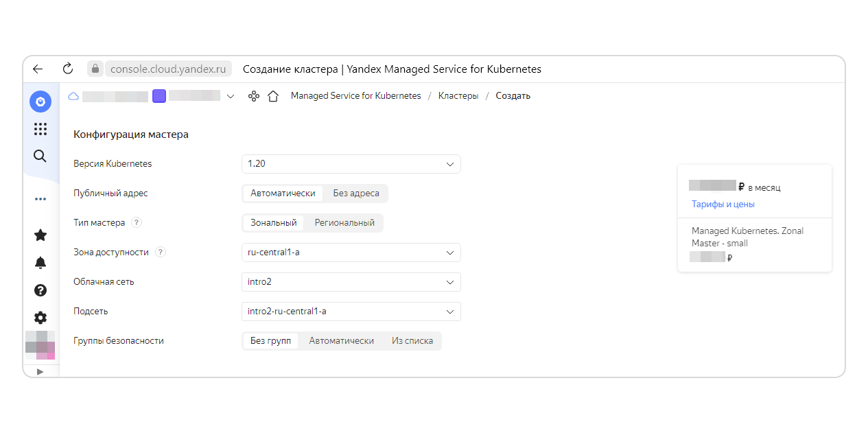Open settings gear icon
The height and width of the screenshot is (433, 868).
click(x=40, y=318)
